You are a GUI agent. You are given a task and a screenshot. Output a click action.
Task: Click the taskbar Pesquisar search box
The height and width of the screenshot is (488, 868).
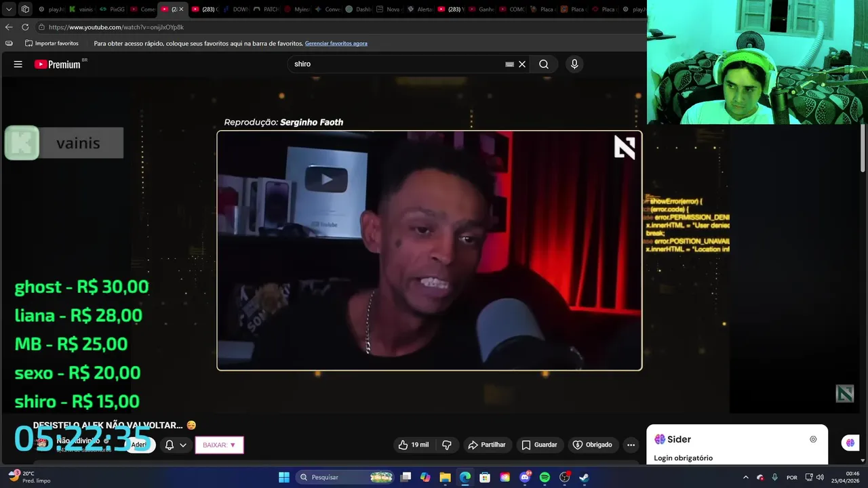tap(346, 477)
